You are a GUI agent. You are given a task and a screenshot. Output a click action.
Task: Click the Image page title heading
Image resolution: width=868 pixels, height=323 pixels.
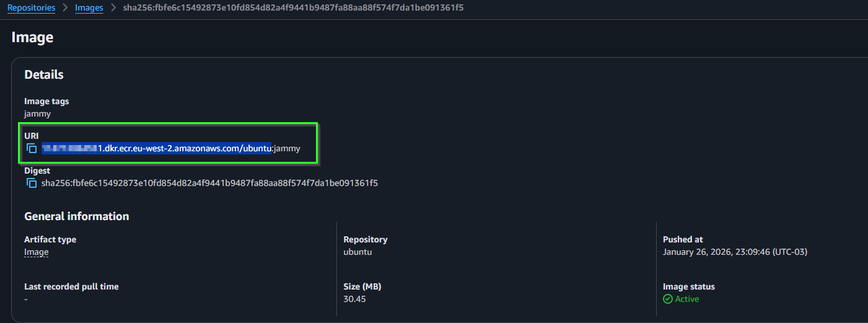(32, 37)
